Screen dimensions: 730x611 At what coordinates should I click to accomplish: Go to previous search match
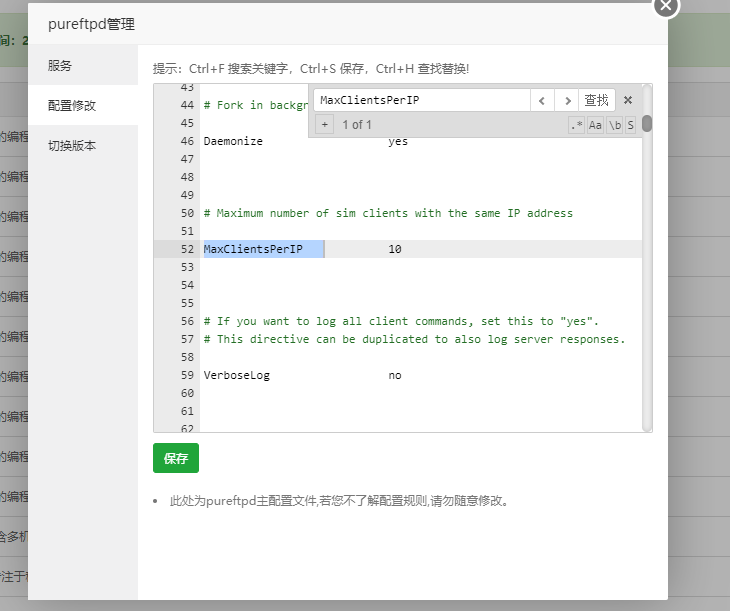coord(542,100)
